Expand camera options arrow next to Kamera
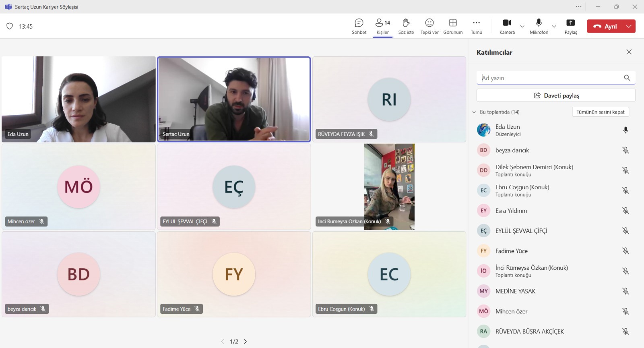 (522, 26)
